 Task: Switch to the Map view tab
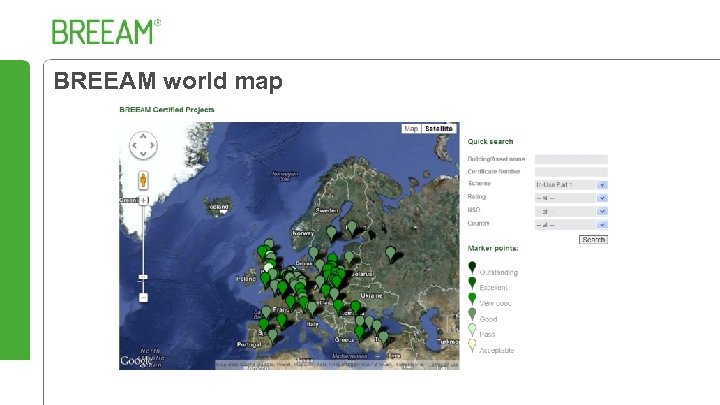pyautogui.click(x=411, y=129)
